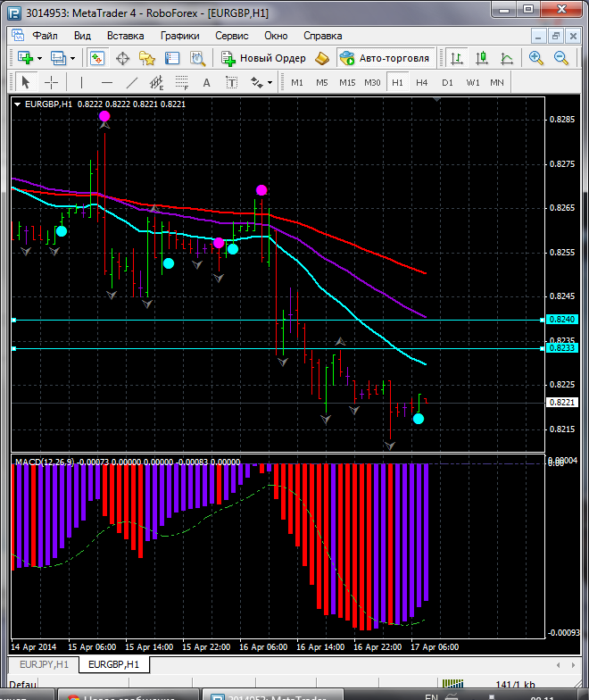Viewport: 589px width, 700px height.
Task: Switch to the EURJPY,H1 chart tab
Action: pyautogui.click(x=44, y=664)
